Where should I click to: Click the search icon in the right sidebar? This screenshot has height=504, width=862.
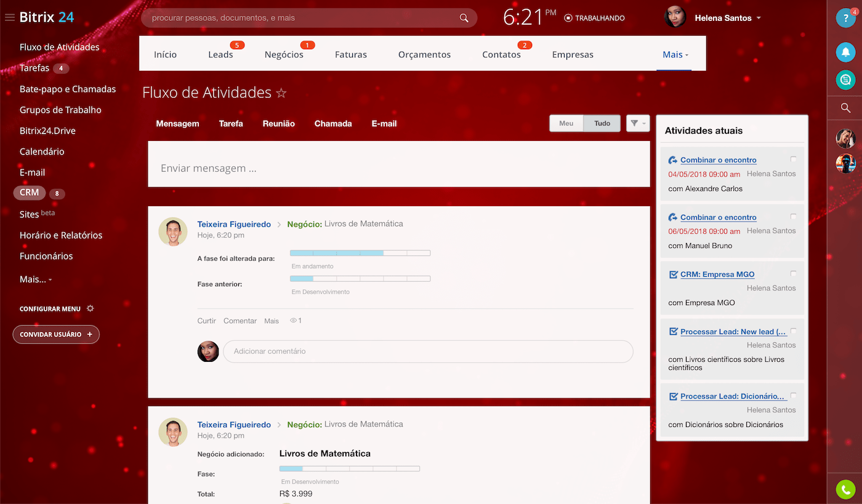point(846,108)
